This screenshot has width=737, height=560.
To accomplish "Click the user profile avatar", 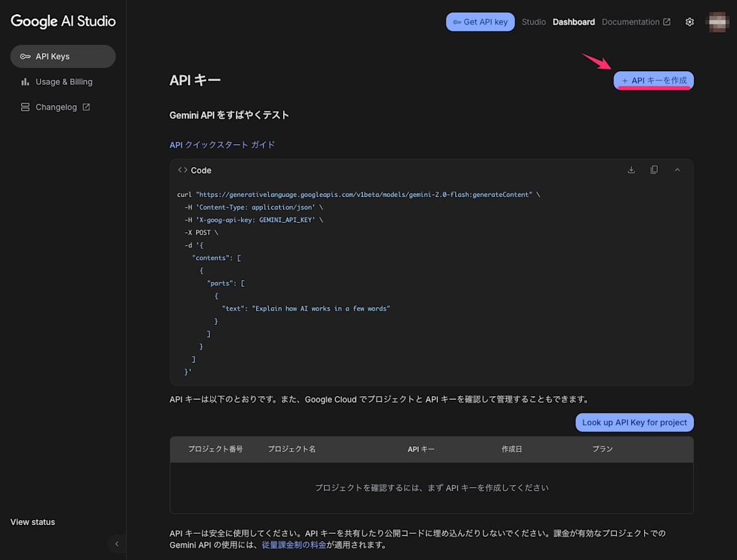I will click(717, 22).
